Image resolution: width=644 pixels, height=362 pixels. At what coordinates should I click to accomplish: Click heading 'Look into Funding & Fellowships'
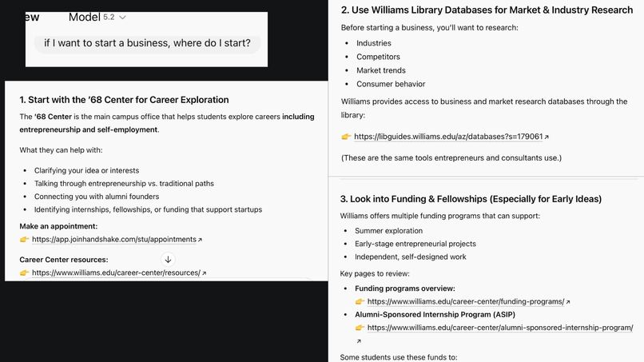[x=471, y=199]
